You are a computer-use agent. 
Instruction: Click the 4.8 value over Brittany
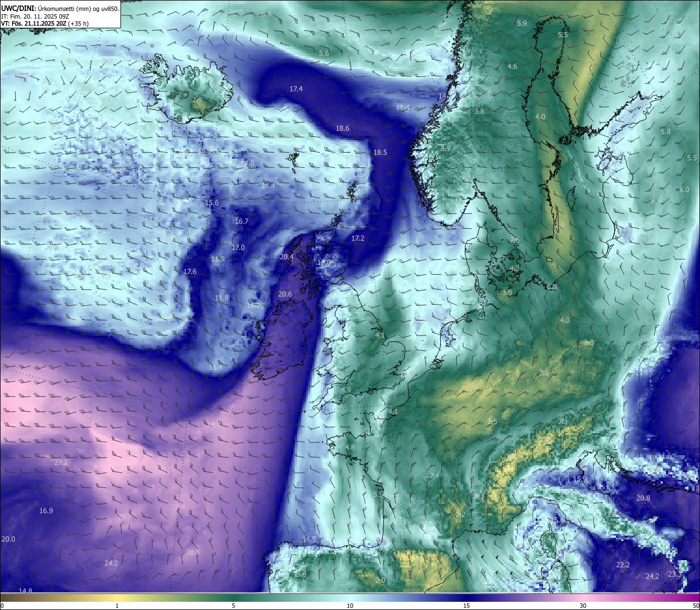(350, 447)
